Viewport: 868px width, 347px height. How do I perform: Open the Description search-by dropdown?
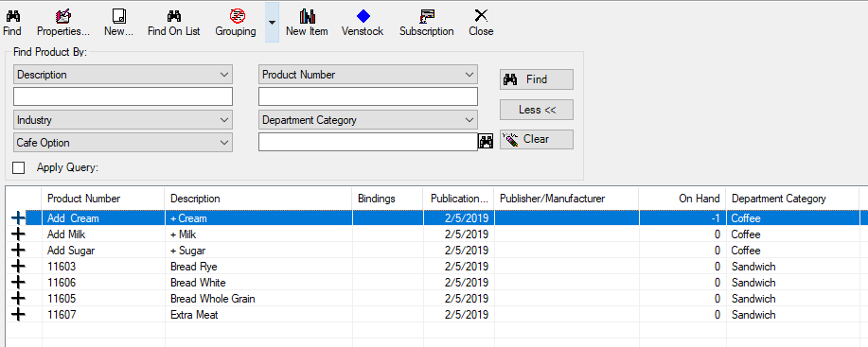pos(123,75)
